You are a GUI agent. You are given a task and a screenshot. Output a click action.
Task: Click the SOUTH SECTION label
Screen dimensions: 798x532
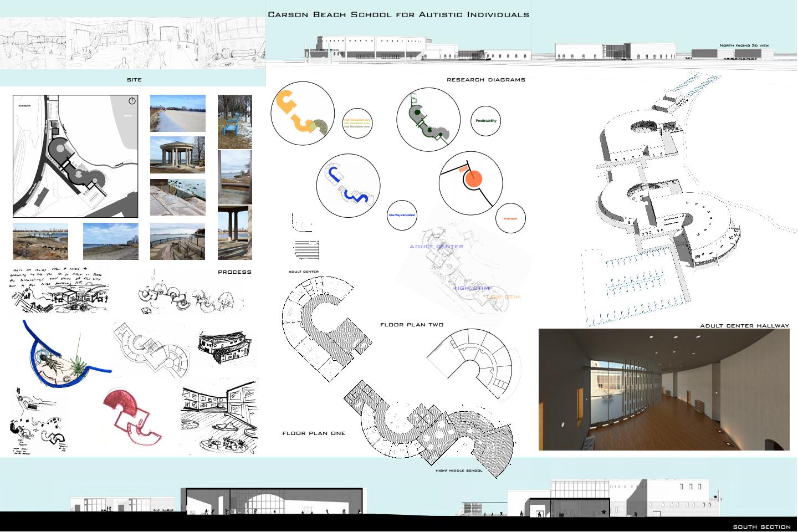(763, 526)
